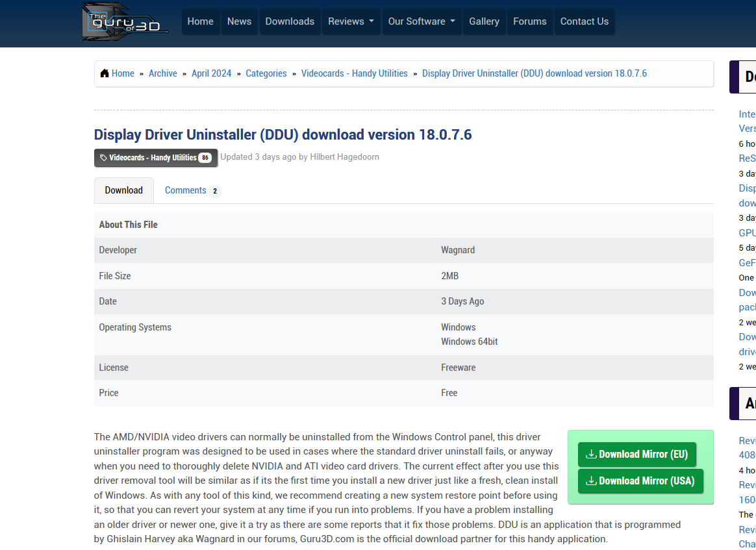Click the tag icon on category badge
Screen dimensions: 756x550
click(x=103, y=158)
